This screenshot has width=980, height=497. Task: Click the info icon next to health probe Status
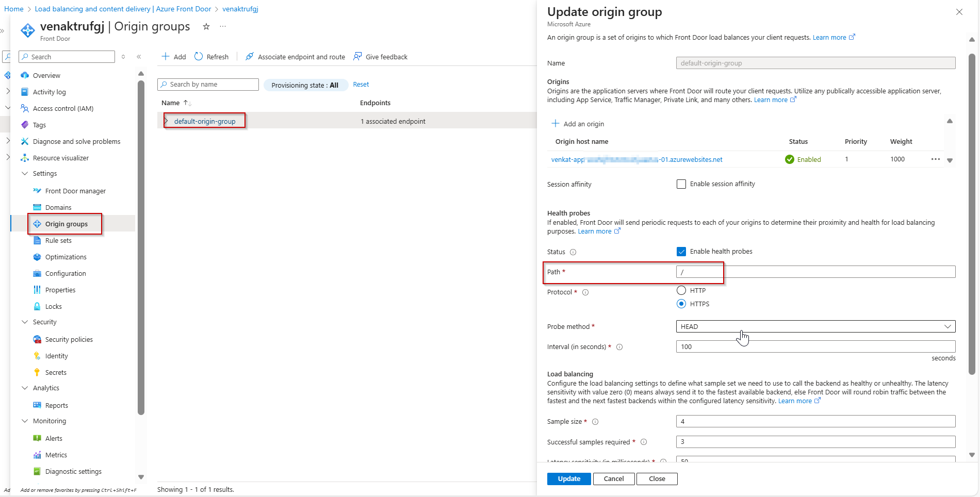(x=573, y=252)
